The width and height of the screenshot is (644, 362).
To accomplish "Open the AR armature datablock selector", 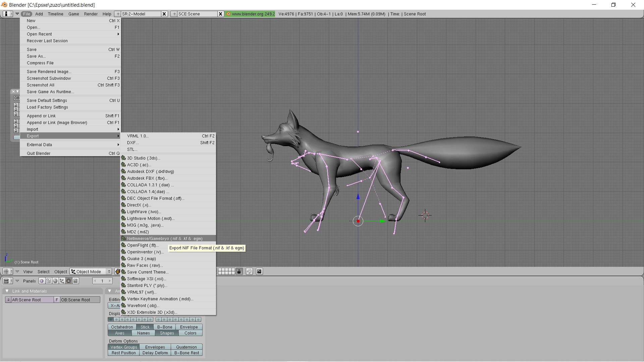I will tap(8, 300).
